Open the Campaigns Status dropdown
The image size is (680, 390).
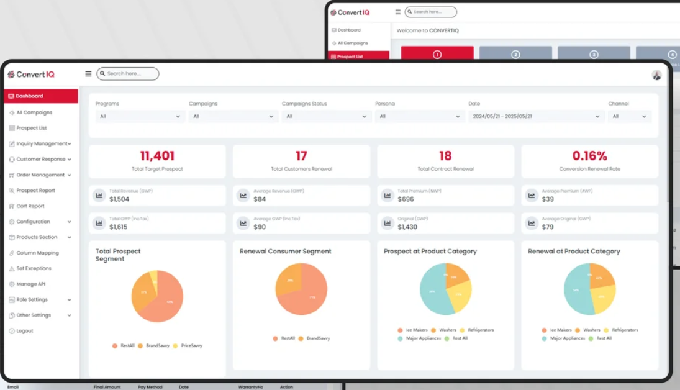(326, 116)
